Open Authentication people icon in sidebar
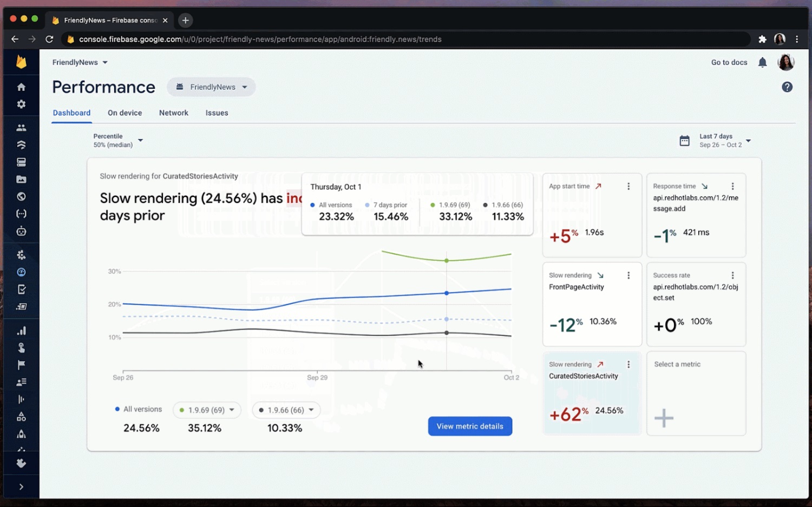812x507 pixels. [x=21, y=128]
